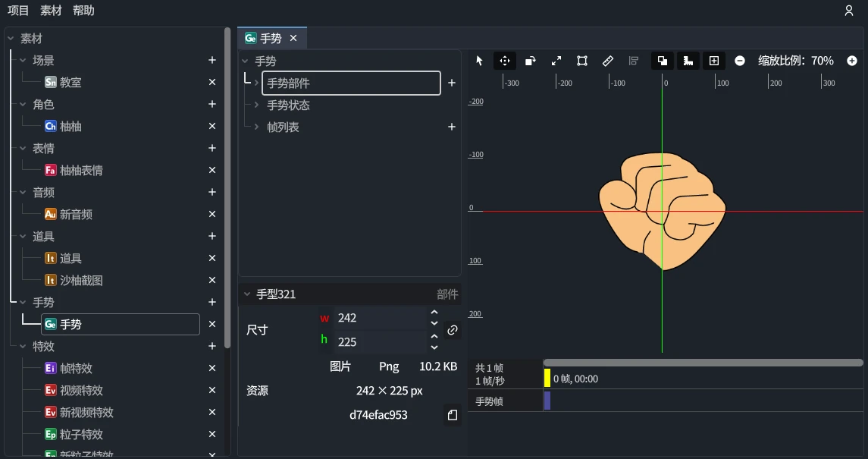The image size is (868, 459).
Task: Delete 柚柚表情 item
Action: pos(212,170)
